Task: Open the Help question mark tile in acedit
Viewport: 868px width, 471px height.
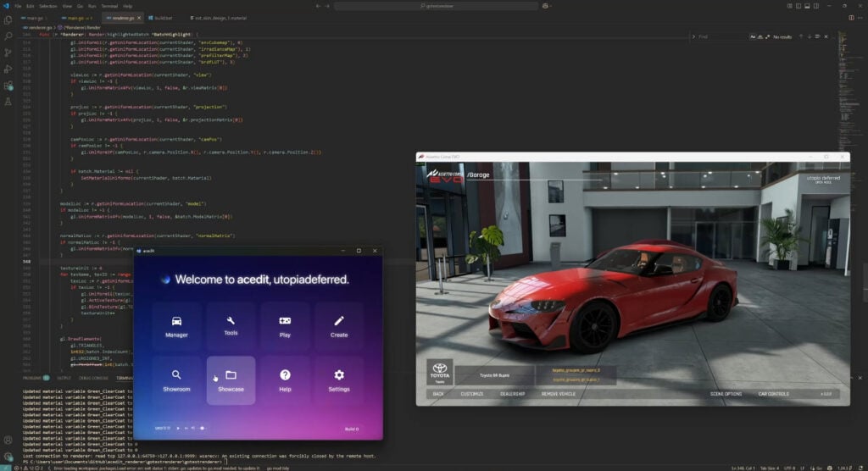Action: [285, 381]
